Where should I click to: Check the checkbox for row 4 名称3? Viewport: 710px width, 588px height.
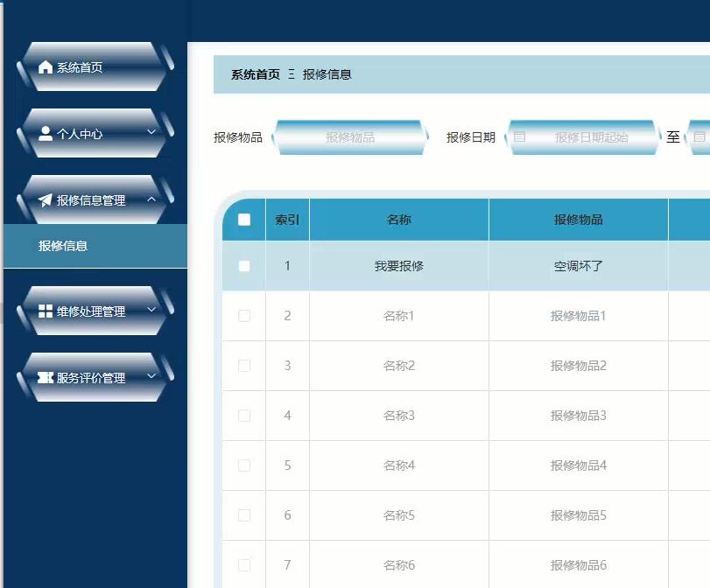coord(244,415)
